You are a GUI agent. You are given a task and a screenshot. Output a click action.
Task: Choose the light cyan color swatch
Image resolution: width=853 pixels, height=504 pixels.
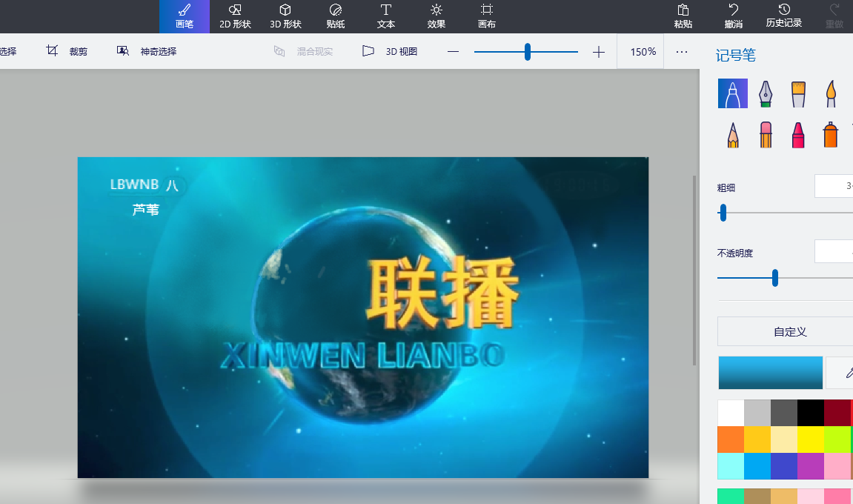point(731,466)
